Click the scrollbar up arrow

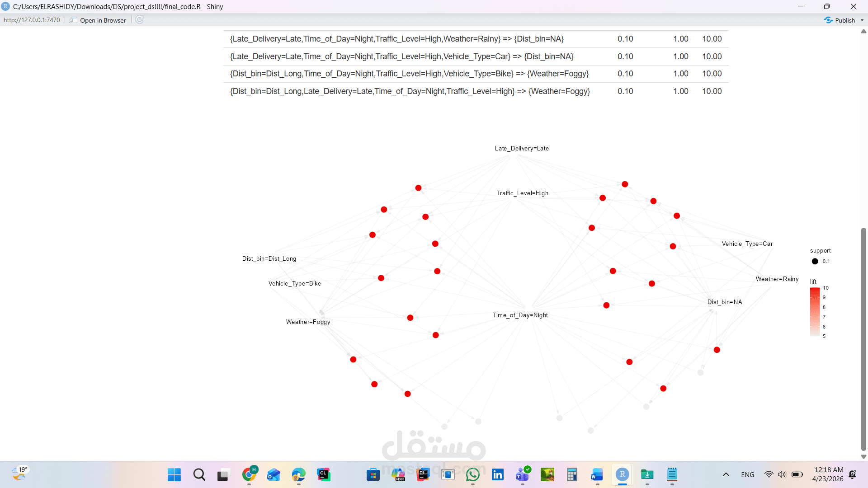point(863,31)
